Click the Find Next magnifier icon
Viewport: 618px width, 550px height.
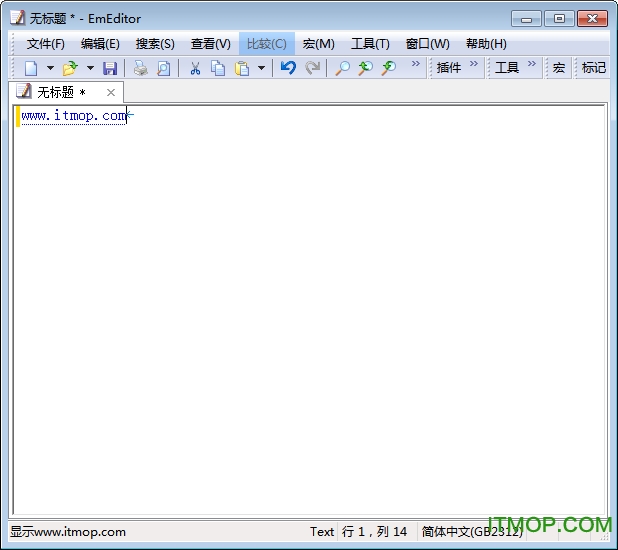coord(389,68)
